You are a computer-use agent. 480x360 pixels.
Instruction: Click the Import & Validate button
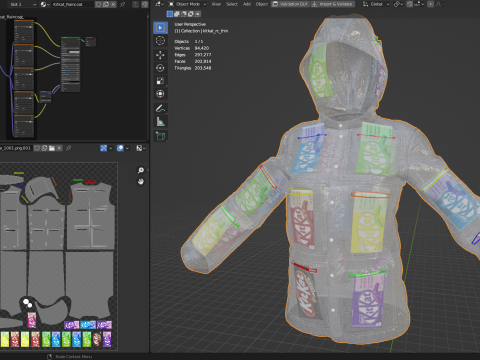(332, 4)
